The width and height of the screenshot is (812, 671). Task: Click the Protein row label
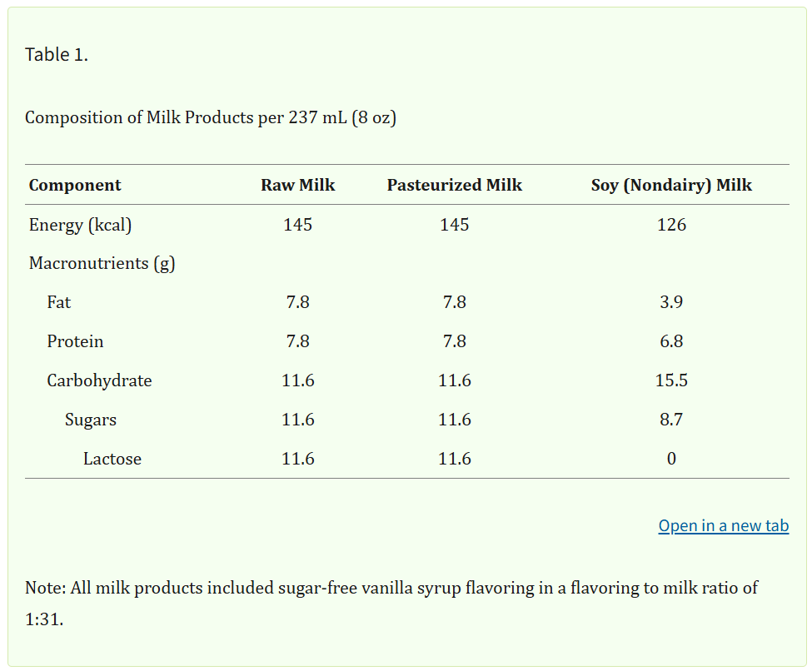[x=75, y=341]
